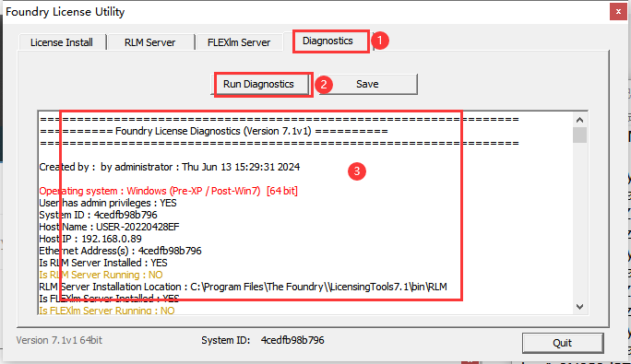
Task: Click the red step 1 marker
Action: coord(379,41)
